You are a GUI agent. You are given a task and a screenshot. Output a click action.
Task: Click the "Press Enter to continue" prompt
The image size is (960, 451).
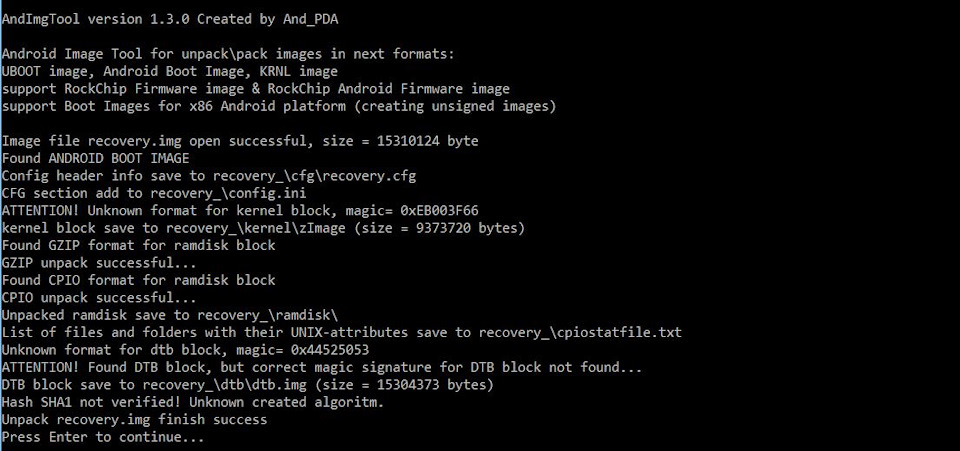[x=102, y=438]
